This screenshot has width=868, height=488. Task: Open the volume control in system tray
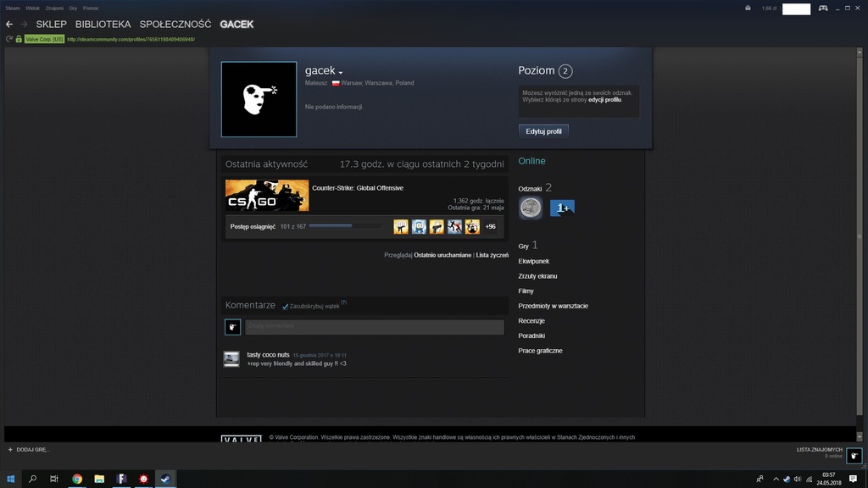(797, 480)
